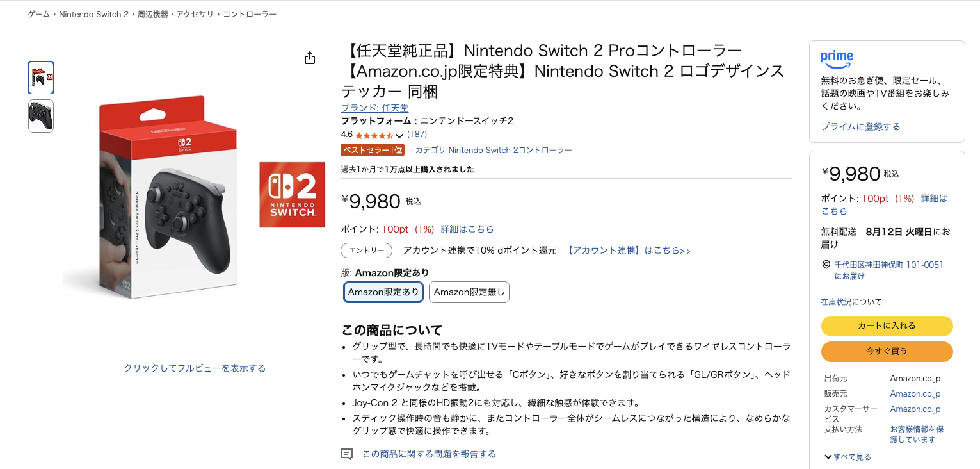Click the Prime logo

837,60
